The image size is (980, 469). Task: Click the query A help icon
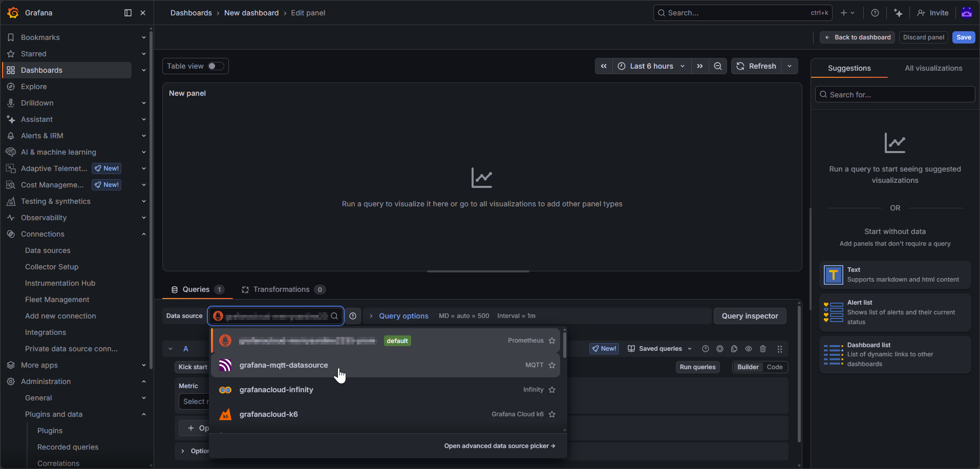706,349
